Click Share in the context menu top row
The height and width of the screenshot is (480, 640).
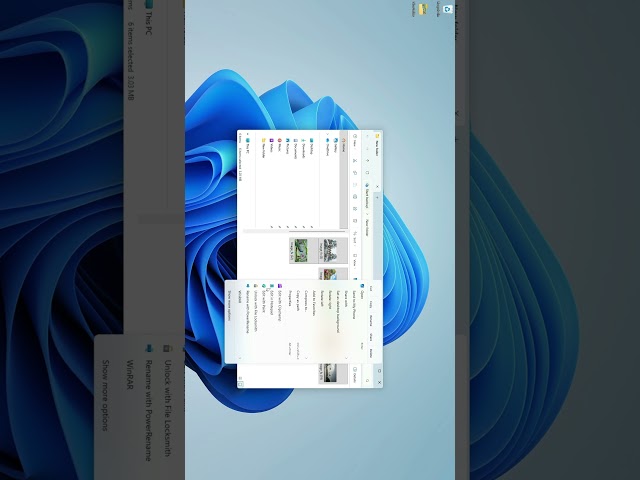[371, 337]
